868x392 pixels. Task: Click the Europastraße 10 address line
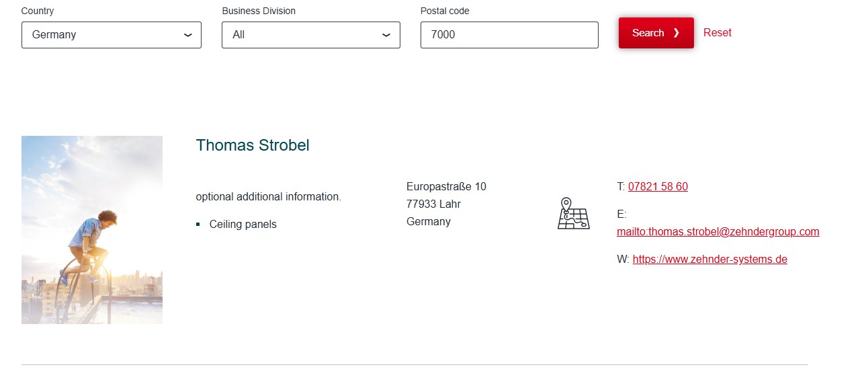[446, 187]
